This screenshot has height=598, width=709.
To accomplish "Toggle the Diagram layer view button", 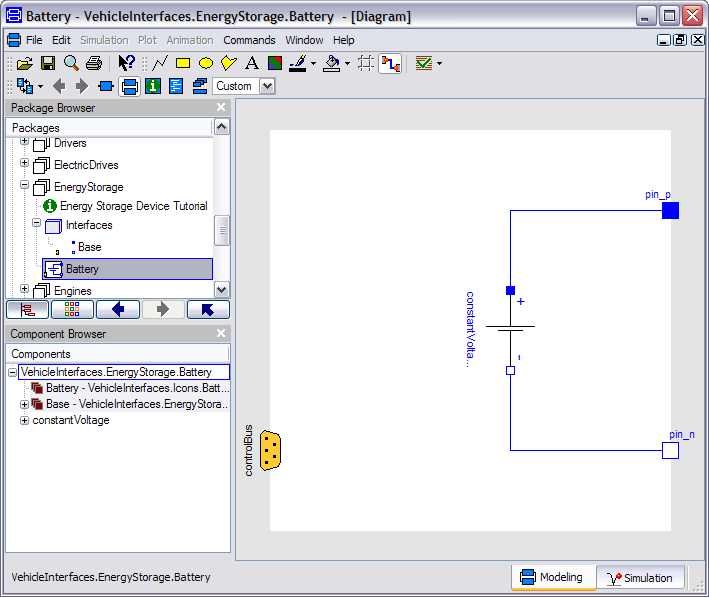I will (129, 86).
